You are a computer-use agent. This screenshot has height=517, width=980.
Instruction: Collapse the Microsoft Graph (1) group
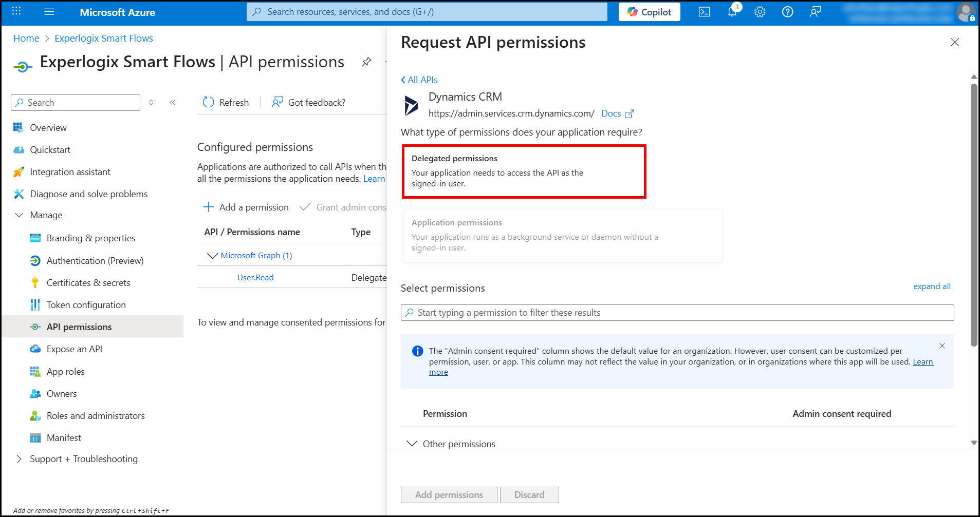pyautogui.click(x=212, y=255)
